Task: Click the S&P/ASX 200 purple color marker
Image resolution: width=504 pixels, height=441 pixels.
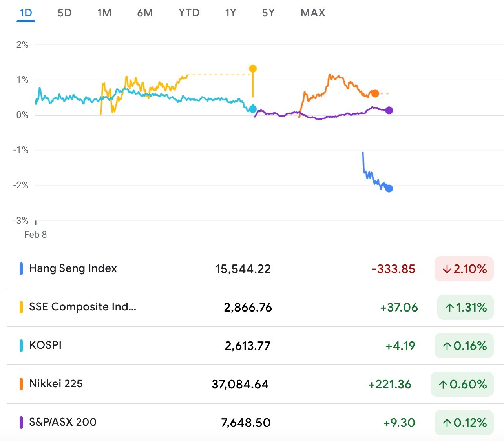Action: 21,423
